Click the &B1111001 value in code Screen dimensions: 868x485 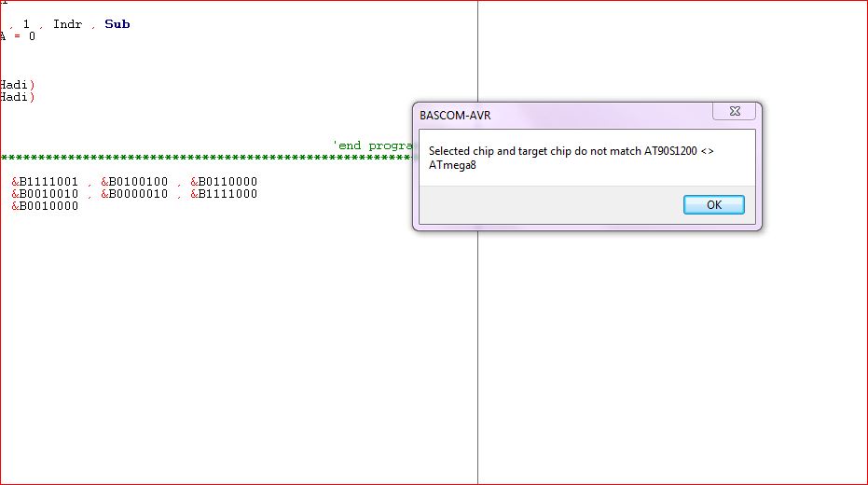point(45,182)
